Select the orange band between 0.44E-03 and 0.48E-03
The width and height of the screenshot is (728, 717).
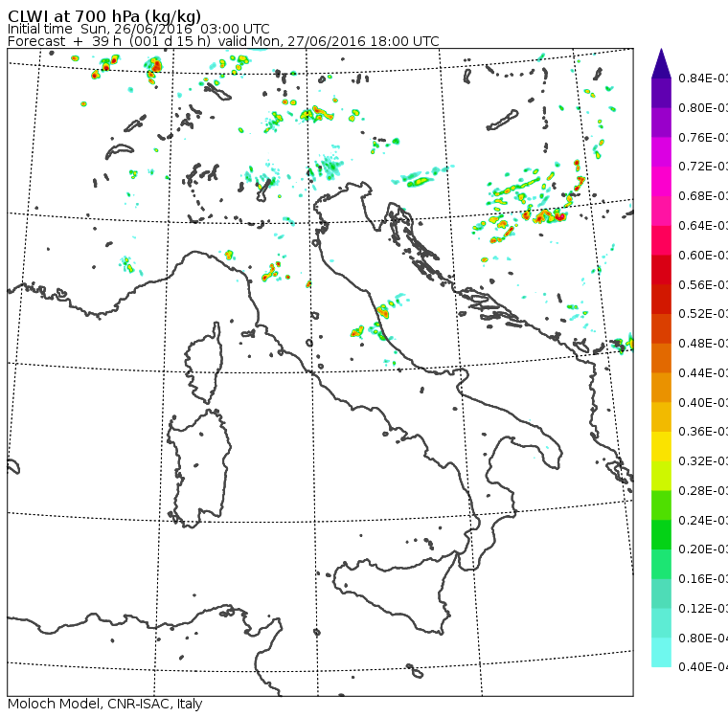coord(661,358)
